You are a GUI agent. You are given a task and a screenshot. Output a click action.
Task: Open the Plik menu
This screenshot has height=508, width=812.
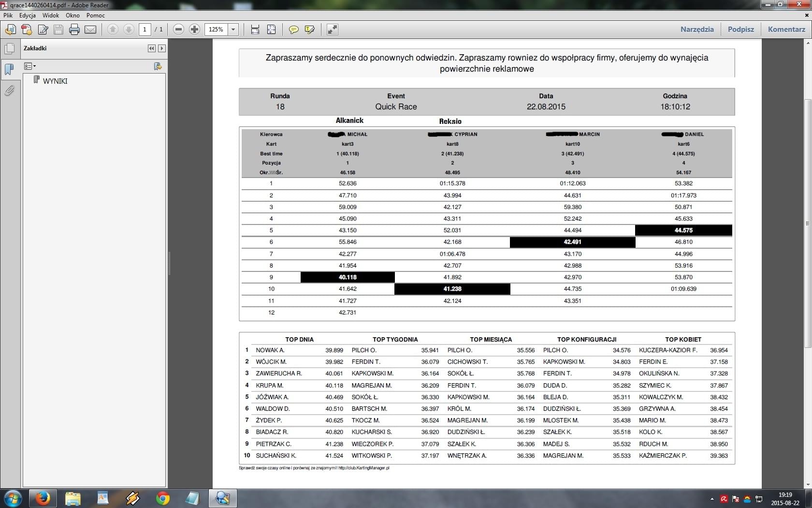[8, 15]
